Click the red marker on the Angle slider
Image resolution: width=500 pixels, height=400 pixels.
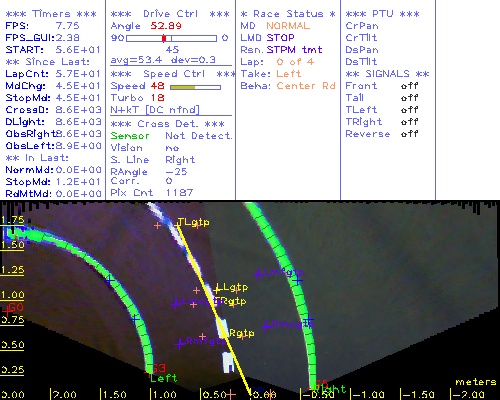164,38
